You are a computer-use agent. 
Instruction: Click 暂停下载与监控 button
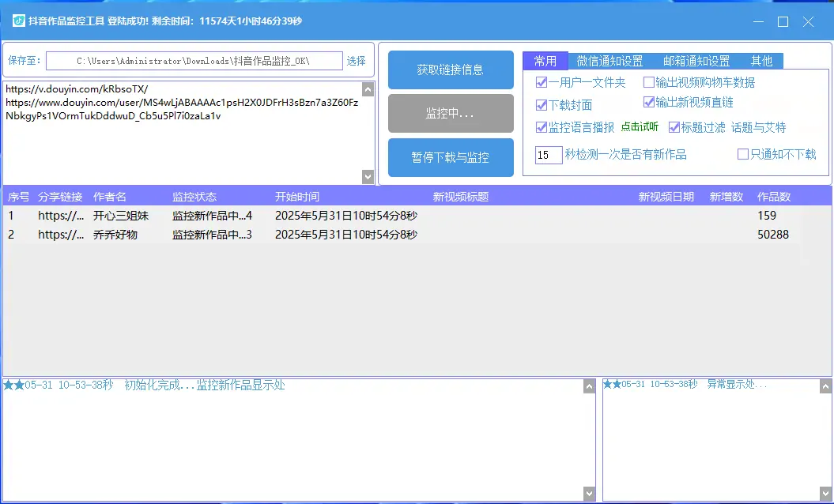click(x=451, y=157)
